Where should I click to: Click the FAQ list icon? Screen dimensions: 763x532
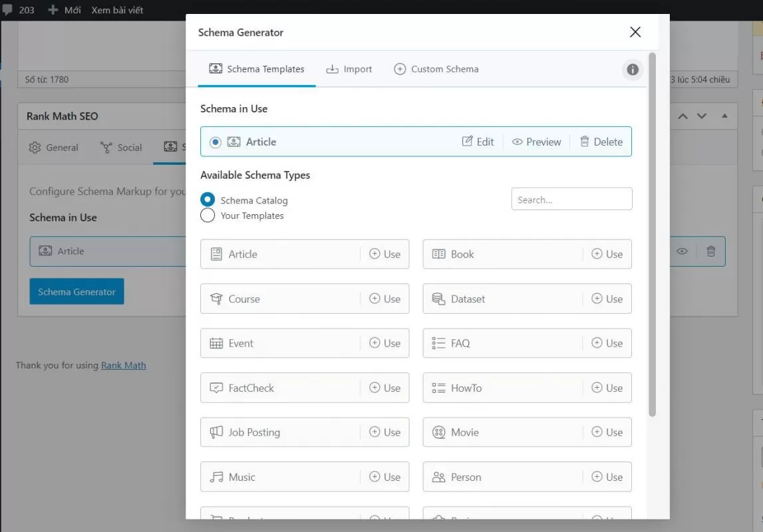[x=438, y=343]
